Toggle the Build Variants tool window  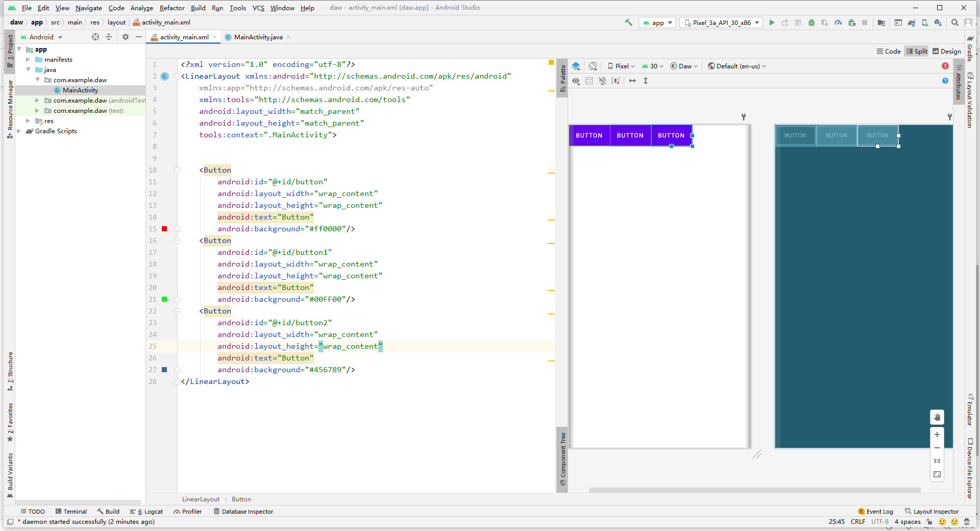pos(10,475)
